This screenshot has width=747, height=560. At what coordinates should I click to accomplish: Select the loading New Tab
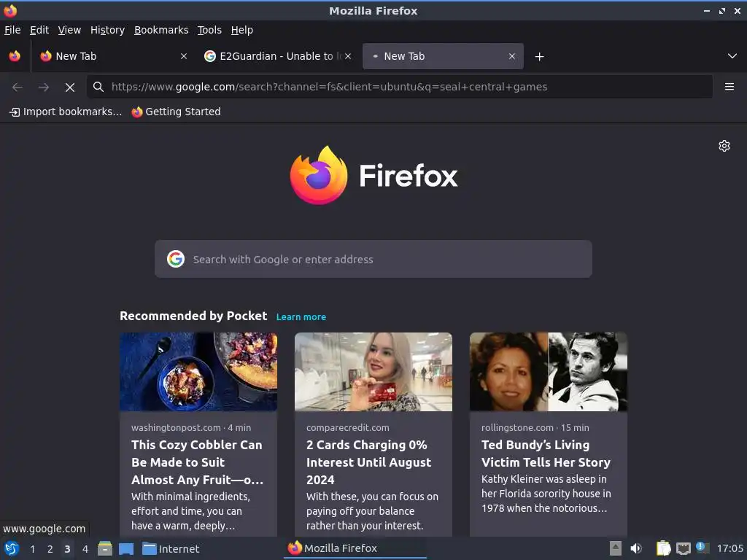point(443,56)
